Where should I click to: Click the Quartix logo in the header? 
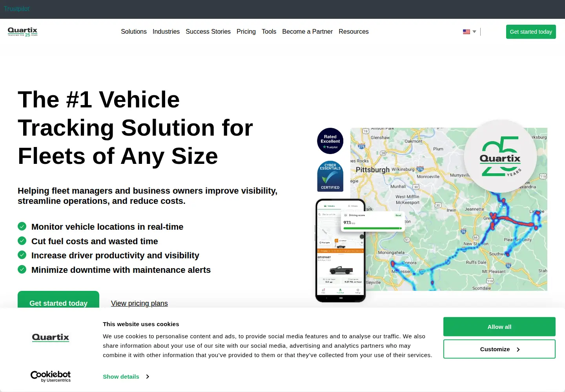(23, 32)
